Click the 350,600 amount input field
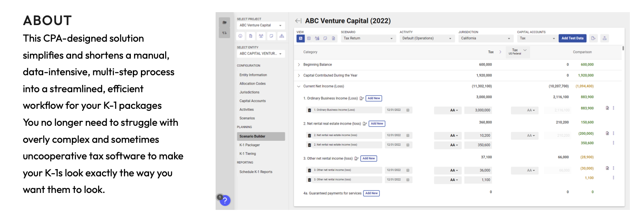Image resolution: width=644 pixels, height=218 pixels. 478,145
